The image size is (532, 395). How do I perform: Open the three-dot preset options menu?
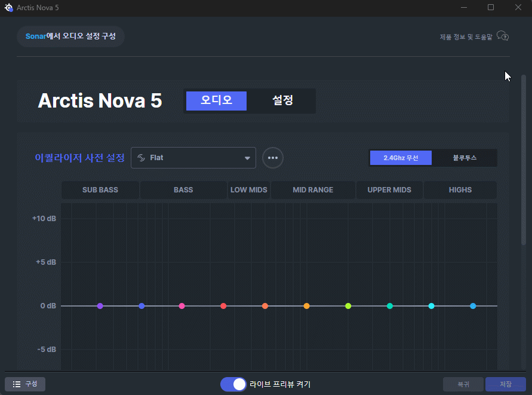point(272,158)
